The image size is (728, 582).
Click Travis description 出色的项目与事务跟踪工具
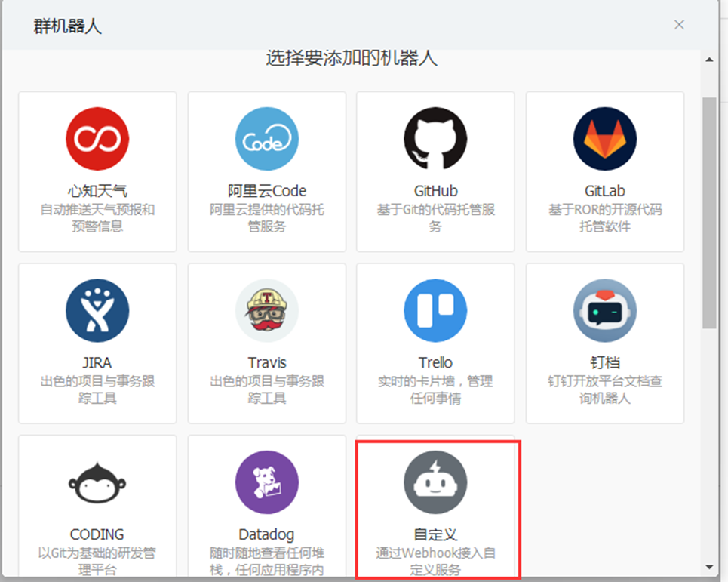tap(267, 390)
